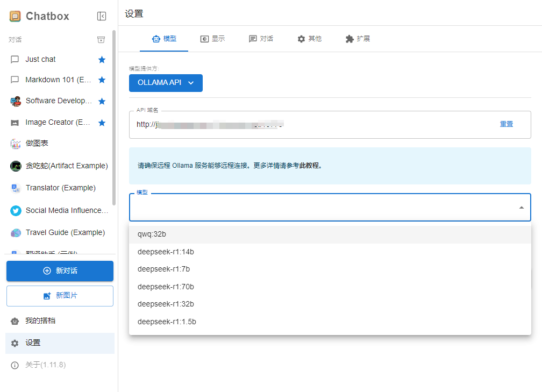Click puzzle icon on 扩展 tab

[x=350, y=39]
